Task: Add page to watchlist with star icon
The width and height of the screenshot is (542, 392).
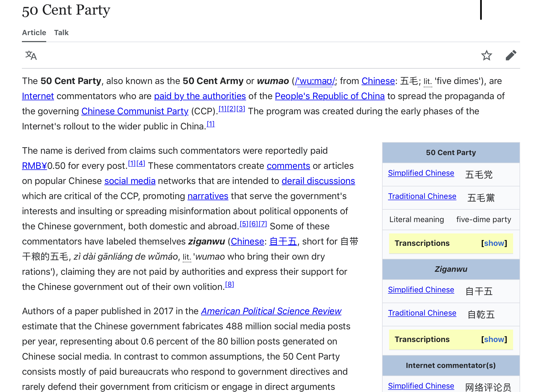Action: coord(486,55)
